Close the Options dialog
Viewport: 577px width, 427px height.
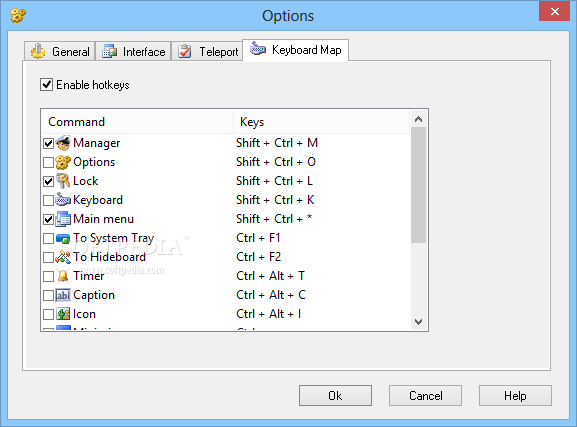pyautogui.click(x=555, y=11)
